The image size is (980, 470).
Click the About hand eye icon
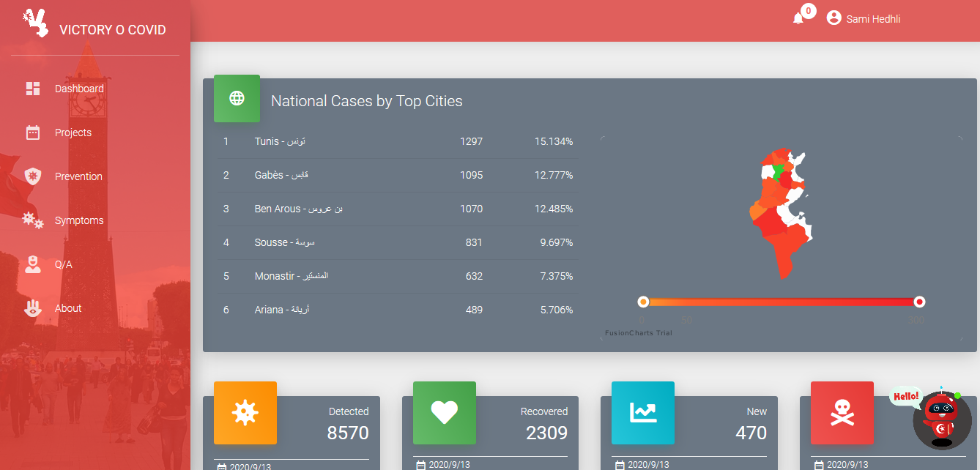(x=33, y=308)
